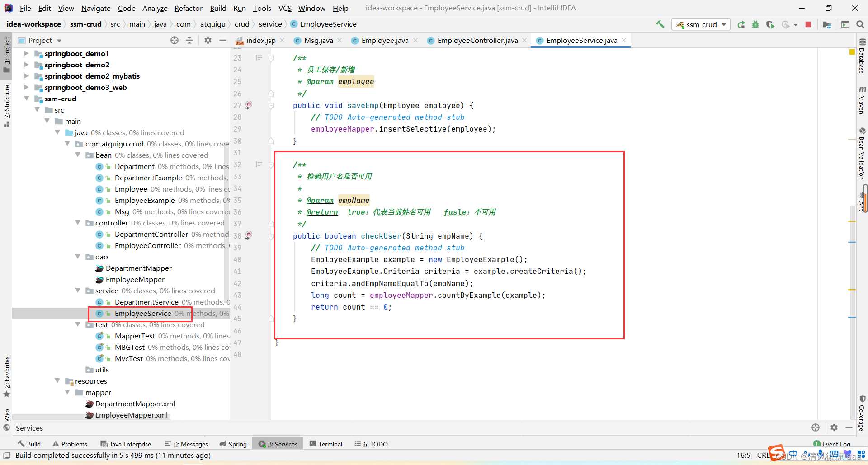The height and width of the screenshot is (465, 868).
Task: Open the Coverage tool window
Action: (x=862, y=413)
